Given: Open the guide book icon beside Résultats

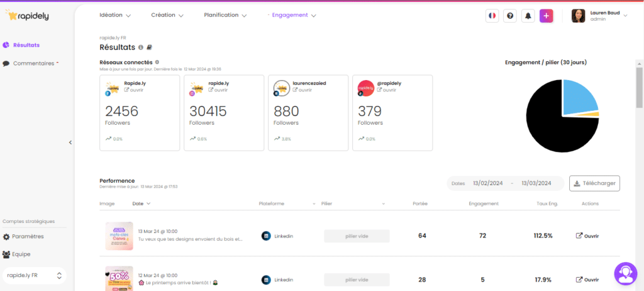Looking at the screenshot, I should pyautogui.click(x=150, y=47).
